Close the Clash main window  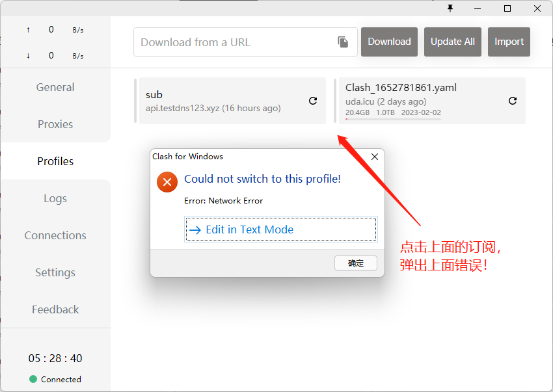tap(537, 8)
